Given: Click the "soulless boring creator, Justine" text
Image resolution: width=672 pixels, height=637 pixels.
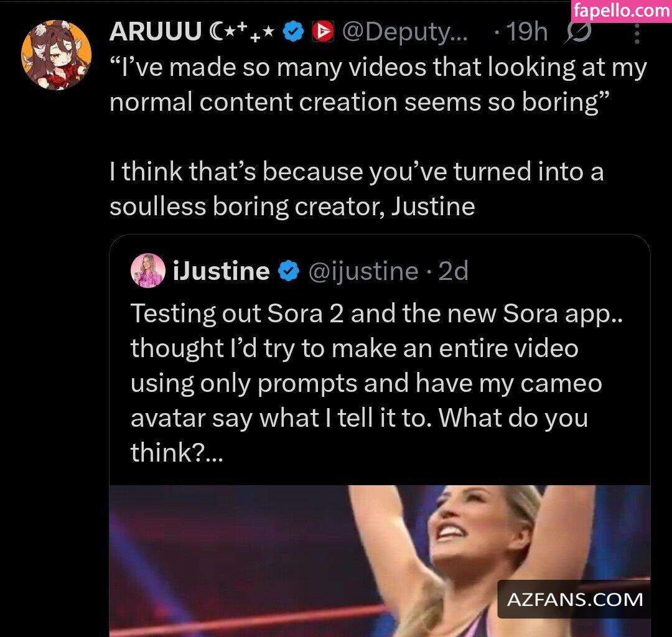Looking at the screenshot, I should pyautogui.click(x=292, y=206).
